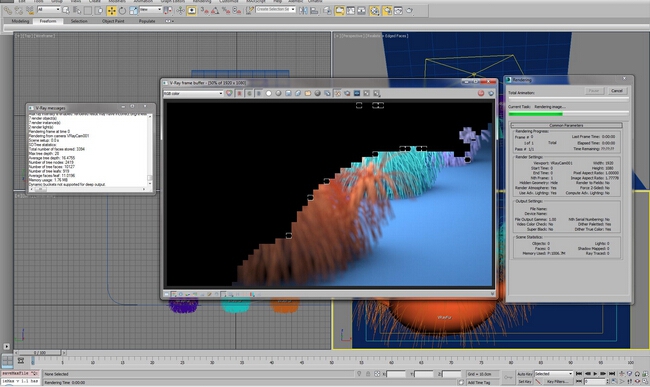Select the Move transform tool in main toolbar
650x387 pixels.
[111, 10]
